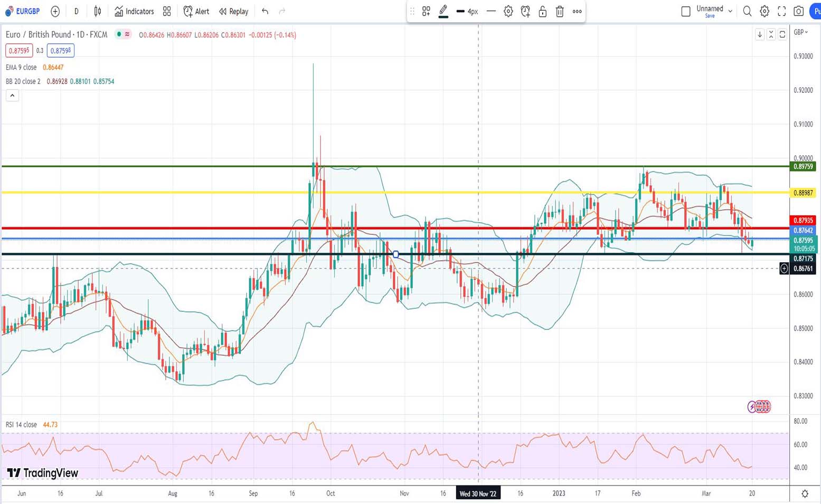Click the EURGBP symbol search field
Image resolution: width=821 pixels, height=504 pixels.
[23, 11]
